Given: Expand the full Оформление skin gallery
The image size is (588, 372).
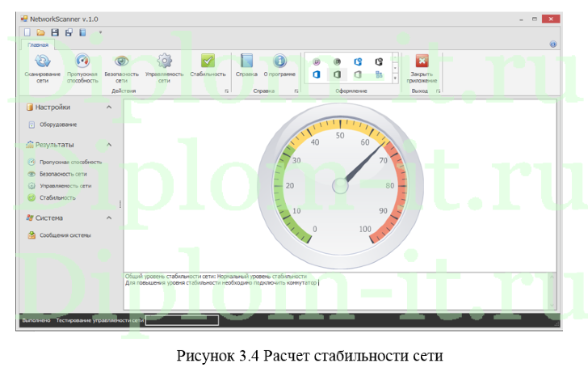Looking at the screenshot, I should click(x=395, y=78).
